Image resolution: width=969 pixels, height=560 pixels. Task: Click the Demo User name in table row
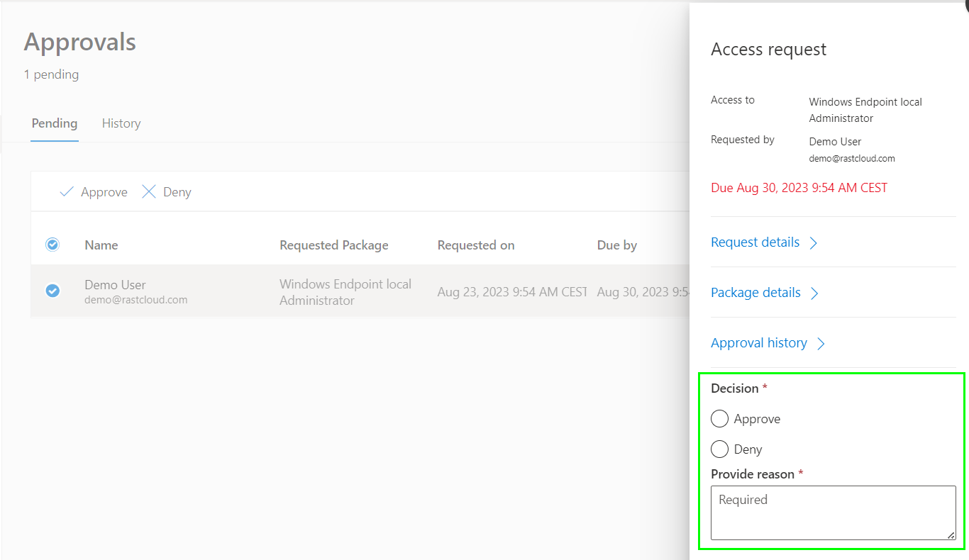(x=115, y=285)
